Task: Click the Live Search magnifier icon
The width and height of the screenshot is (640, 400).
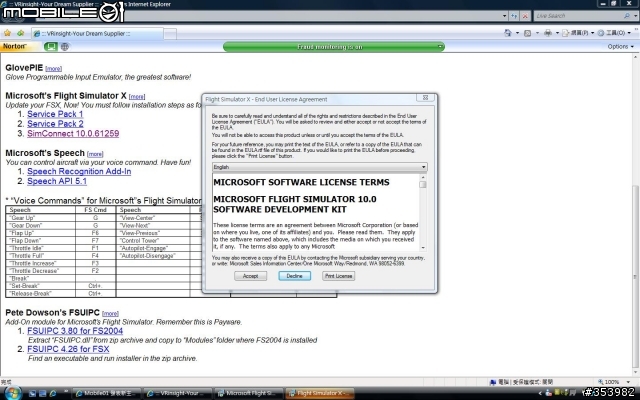Action: click(627, 16)
